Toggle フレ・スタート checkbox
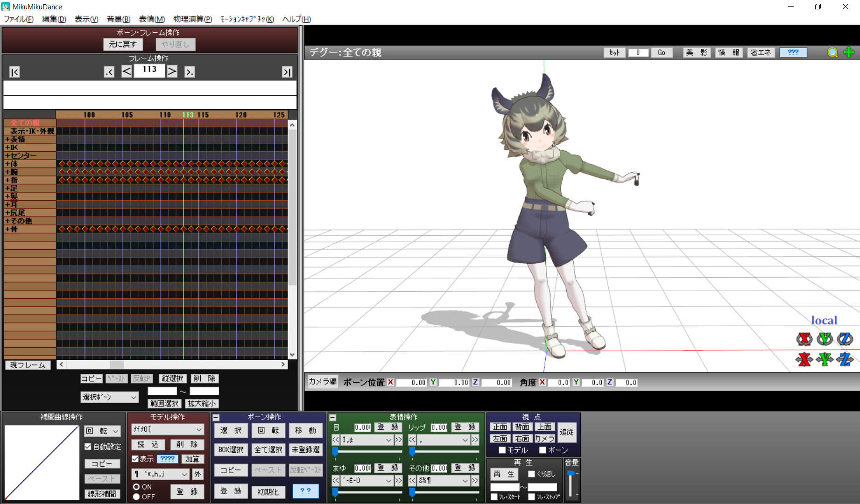The width and height of the screenshot is (860, 504). 494,497
